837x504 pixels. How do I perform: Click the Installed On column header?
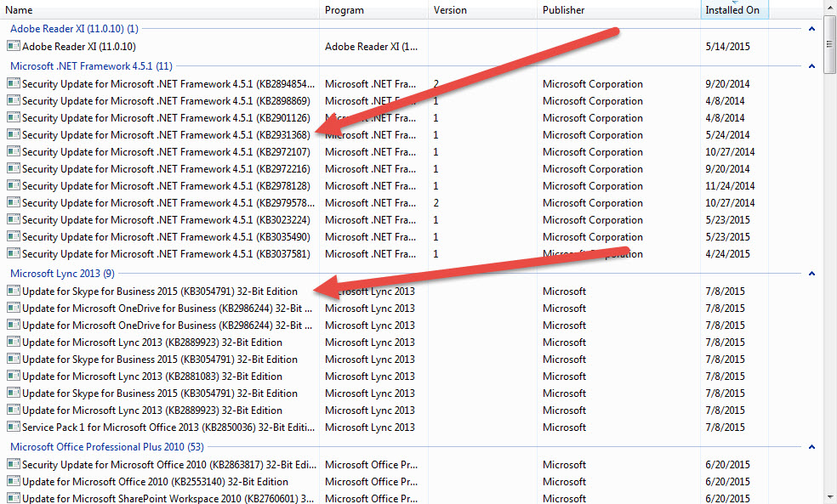pyautogui.click(x=735, y=9)
